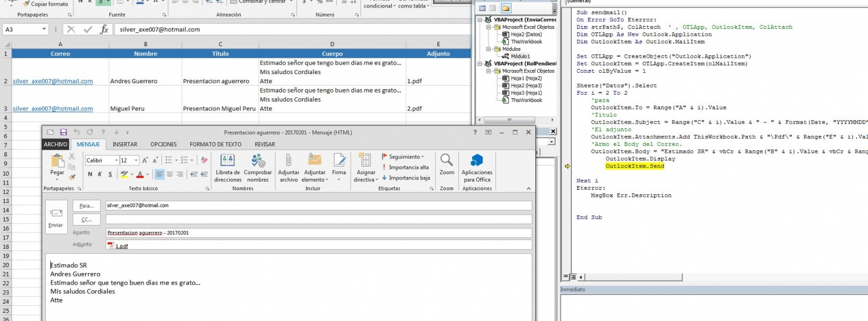Viewport: 868px width, 321px height.
Task: Click the Enviar send button
Action: (x=56, y=217)
